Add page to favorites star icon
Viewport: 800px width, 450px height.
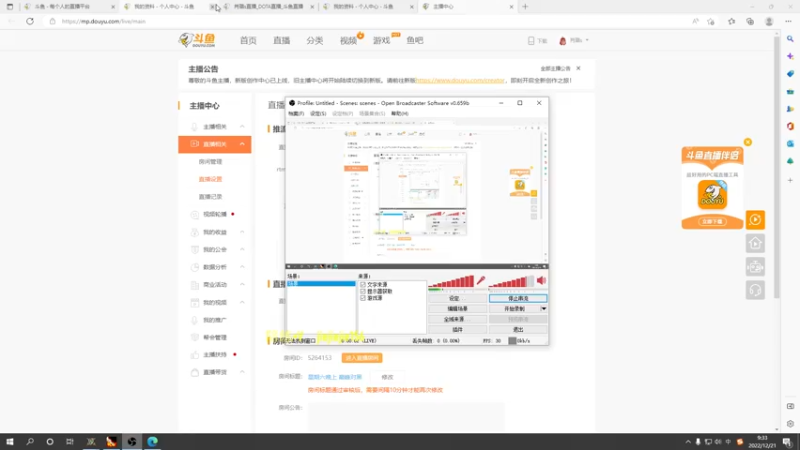click(711, 21)
